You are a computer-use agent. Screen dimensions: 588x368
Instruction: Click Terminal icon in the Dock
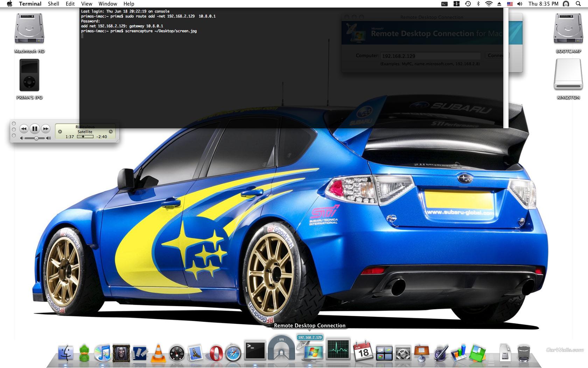point(255,350)
